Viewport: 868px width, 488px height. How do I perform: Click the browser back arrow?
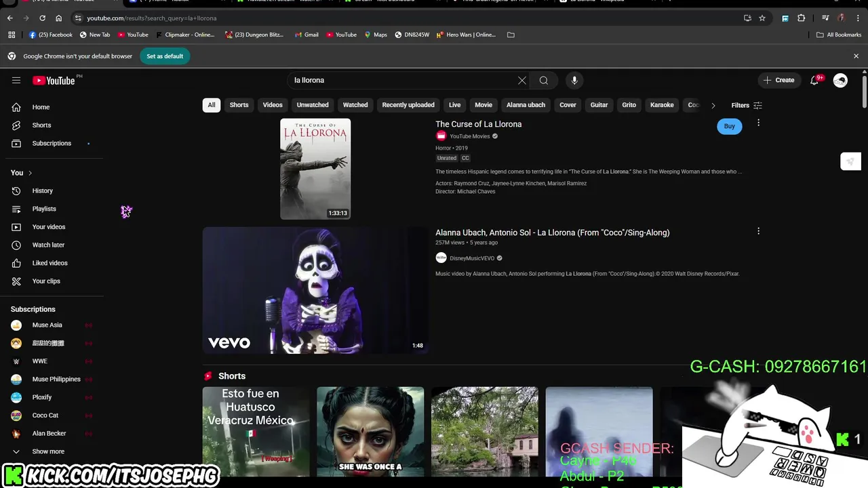pyautogui.click(x=9, y=18)
